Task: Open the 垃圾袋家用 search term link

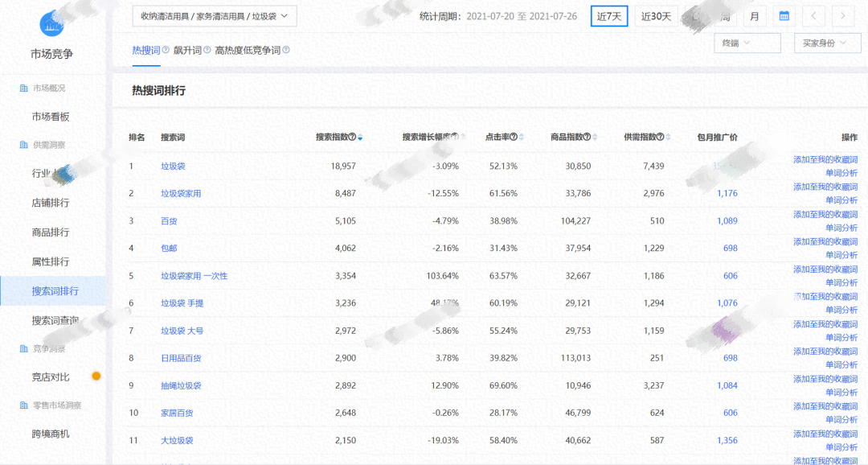Action: click(x=181, y=193)
